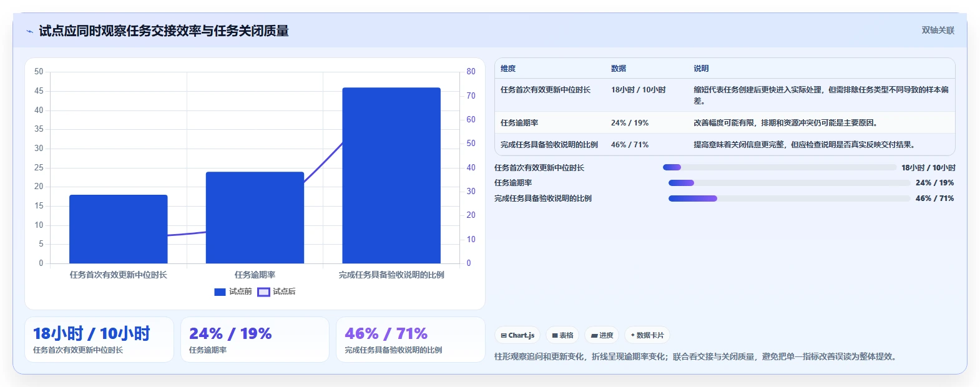980x387 pixels.
Task: Click the progress value 24% / 19%
Action: coord(934,183)
